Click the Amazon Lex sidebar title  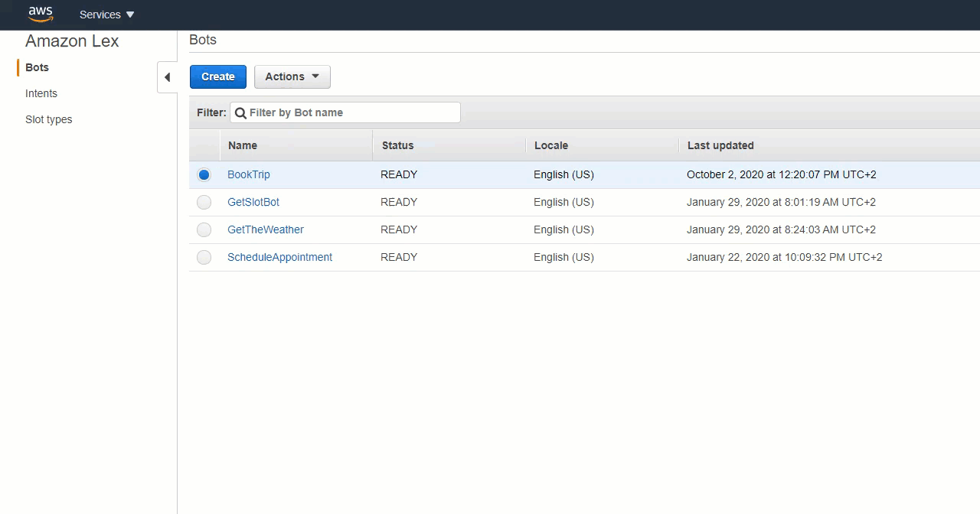click(72, 41)
